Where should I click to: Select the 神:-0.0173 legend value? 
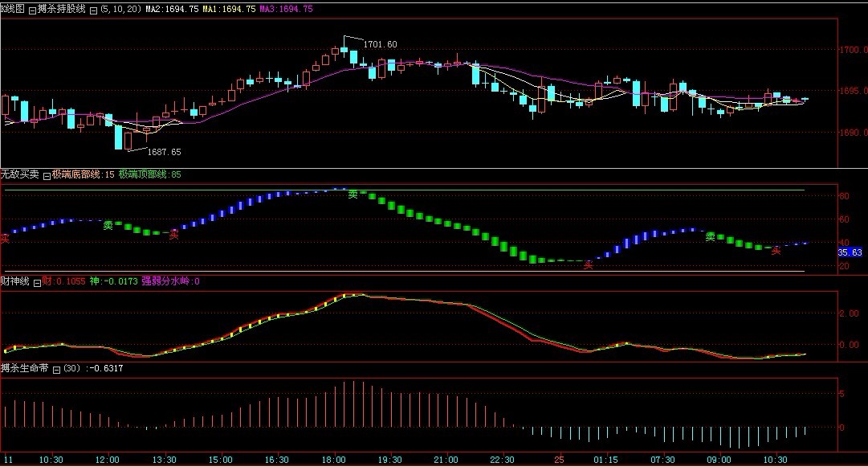(x=113, y=281)
